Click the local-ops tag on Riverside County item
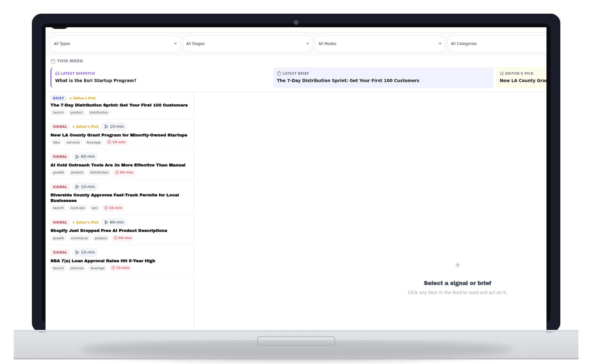Image resolution: width=592 pixels, height=364 pixels. point(78,208)
